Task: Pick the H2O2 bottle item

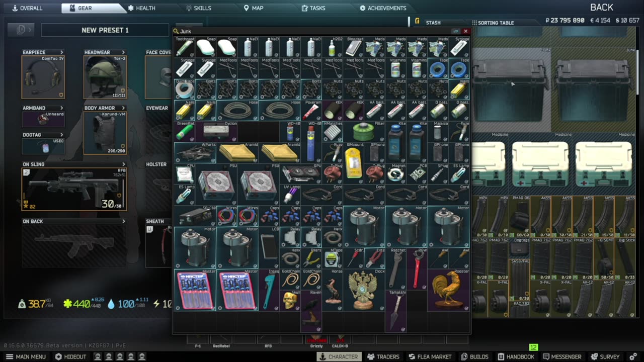Action: click(333, 47)
